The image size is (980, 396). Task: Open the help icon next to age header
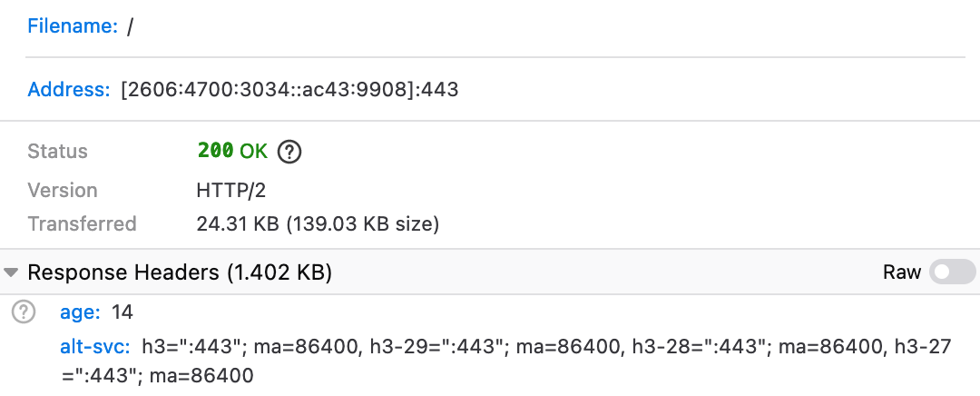[24, 313]
